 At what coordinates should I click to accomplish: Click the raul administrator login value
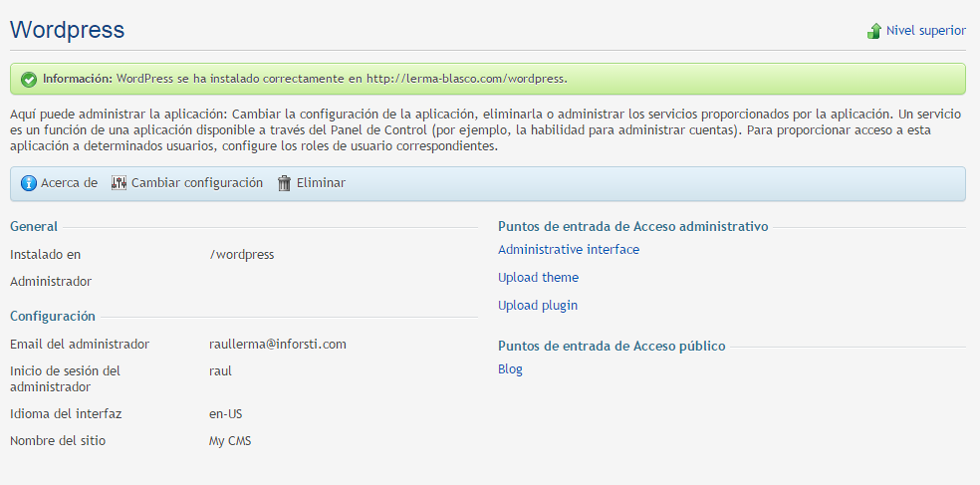(221, 371)
